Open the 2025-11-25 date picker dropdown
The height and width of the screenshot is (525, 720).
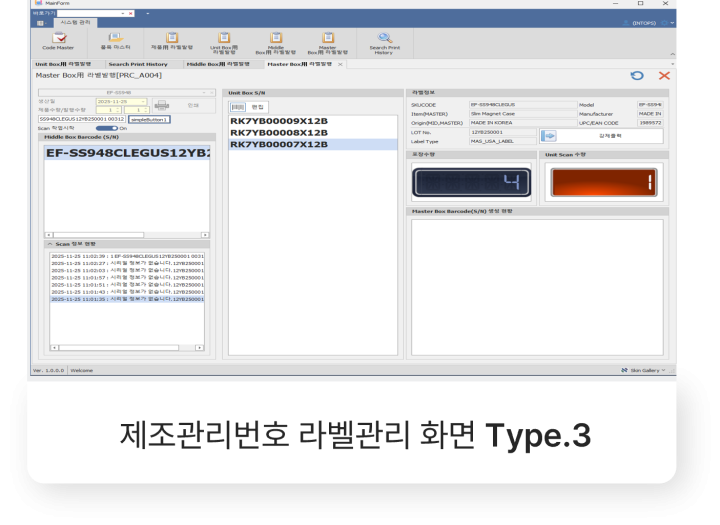tap(143, 102)
